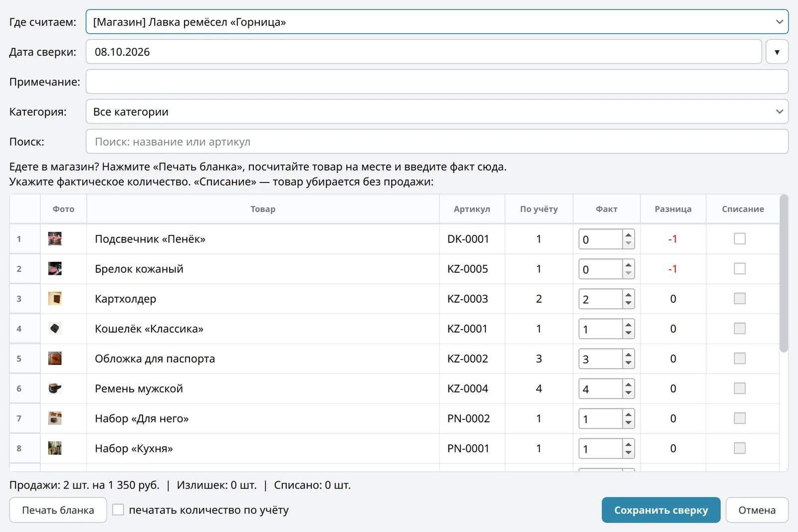Click the Разница column header
Screen dimensions: 798x532
coord(673,209)
